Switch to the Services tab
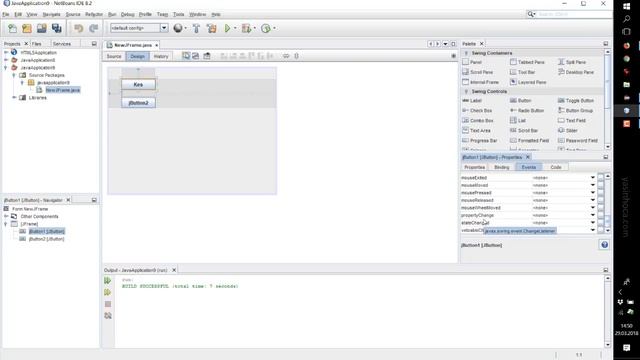640x360 pixels. pos(62,44)
